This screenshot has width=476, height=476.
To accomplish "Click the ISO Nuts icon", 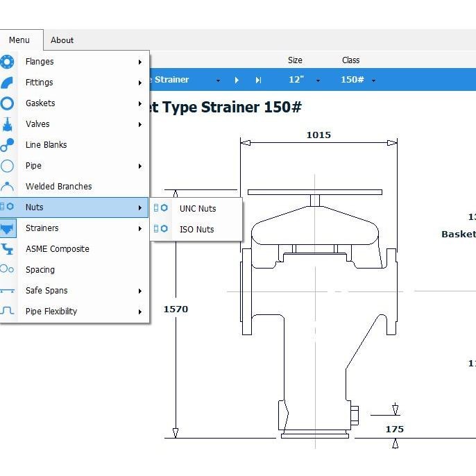I will 160,228.
